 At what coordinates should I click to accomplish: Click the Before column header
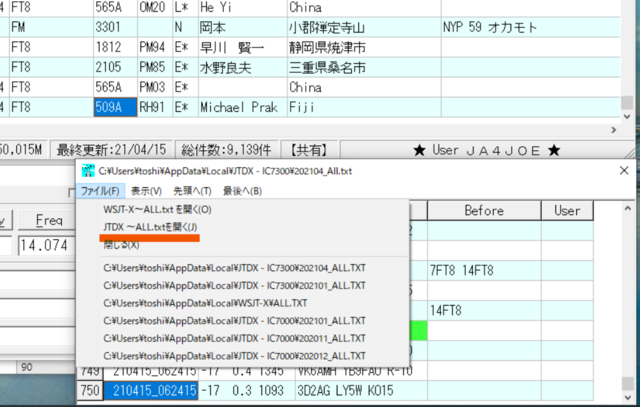point(484,211)
